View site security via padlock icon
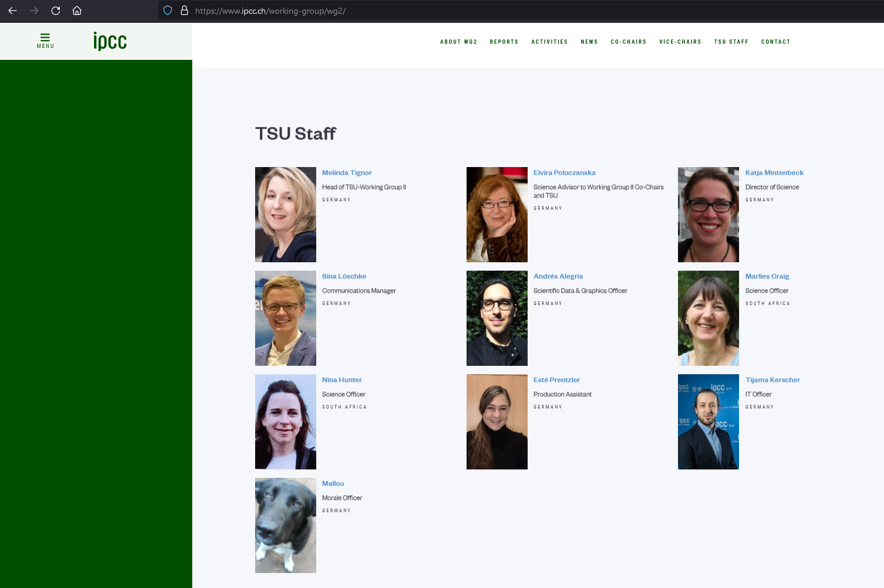The width and height of the screenshot is (884, 588). point(184,10)
